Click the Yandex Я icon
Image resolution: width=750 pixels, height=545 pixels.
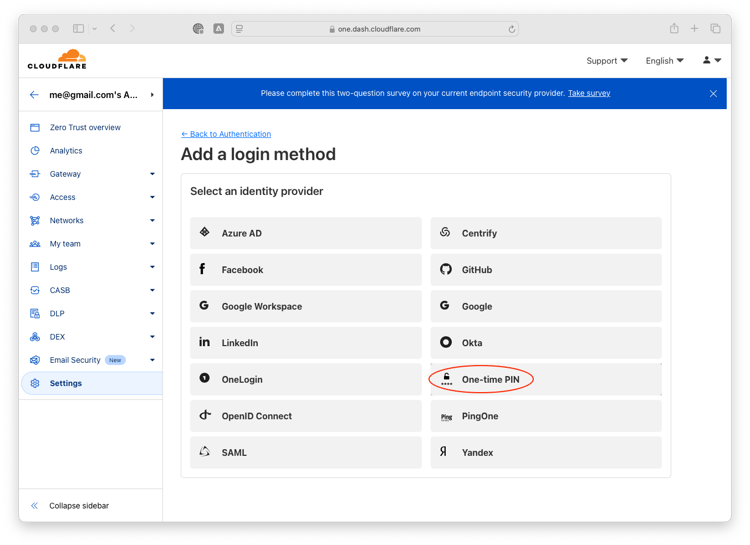[x=443, y=451]
